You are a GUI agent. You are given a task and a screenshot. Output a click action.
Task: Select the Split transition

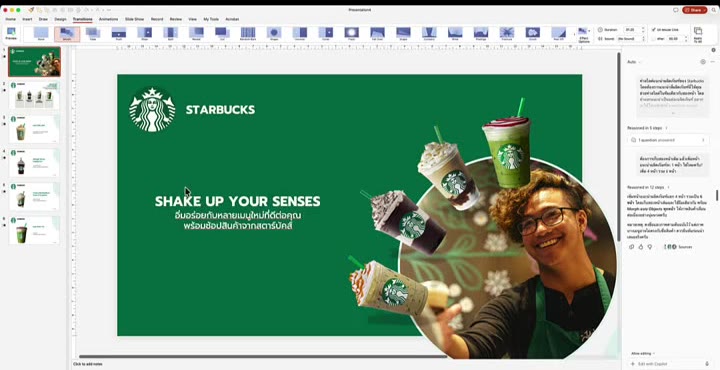point(170,34)
